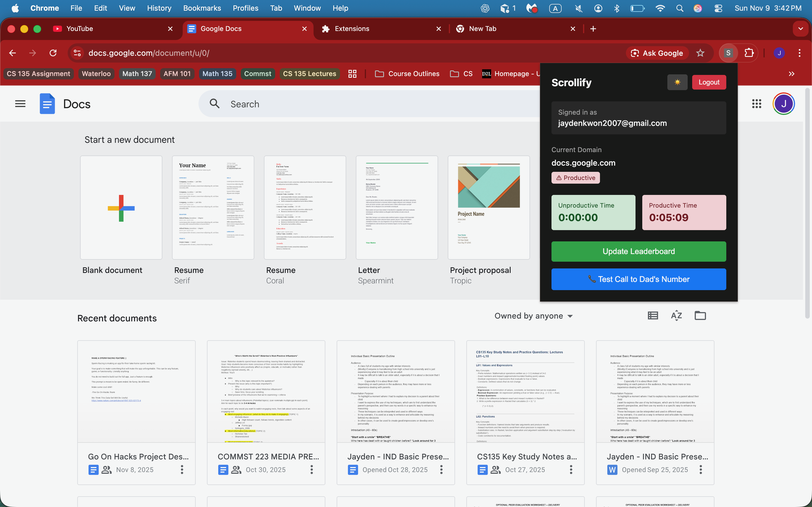The width and height of the screenshot is (812, 507).
Task: Toggle Scrollify light/dark theme button
Action: point(677,82)
